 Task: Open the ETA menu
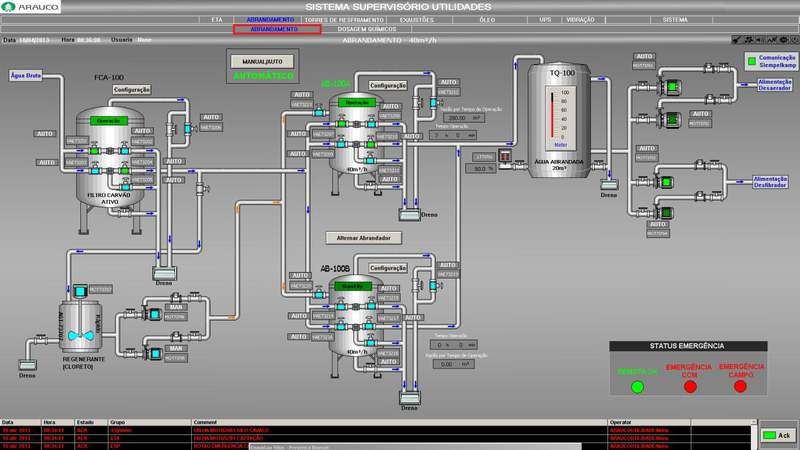217,20
